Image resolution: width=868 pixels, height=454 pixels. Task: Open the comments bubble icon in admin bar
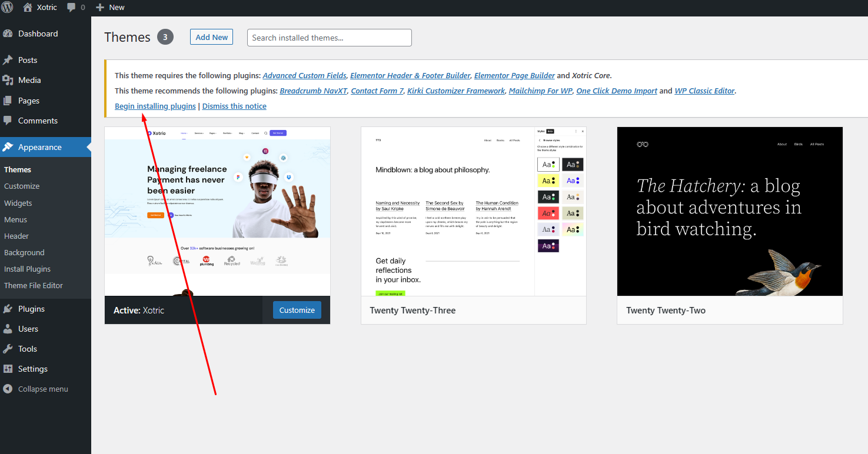[71, 8]
